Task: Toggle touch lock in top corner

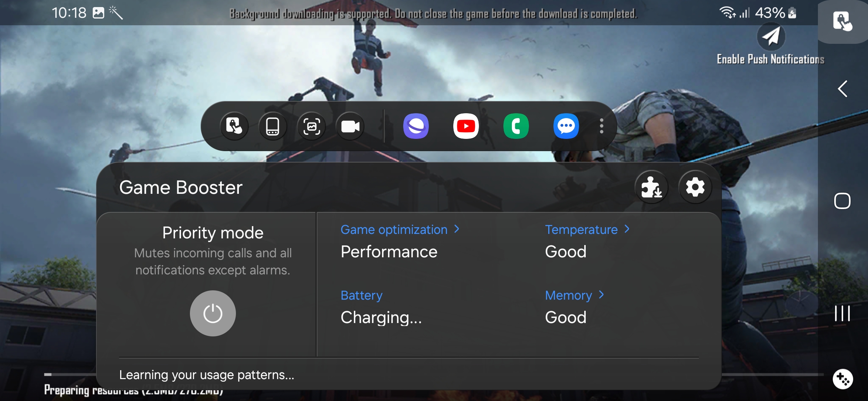Action: [842, 21]
